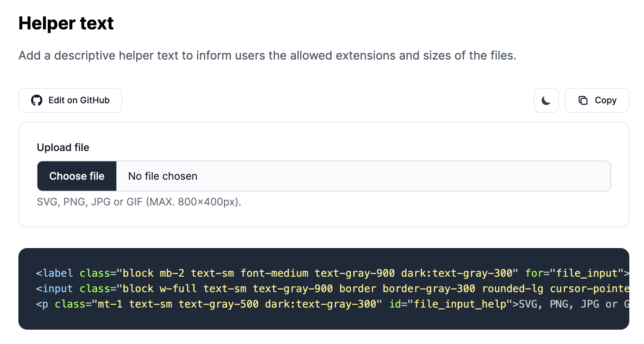Screen dimensions: 644x344
Task: Select the Upload file label
Action: (63, 147)
